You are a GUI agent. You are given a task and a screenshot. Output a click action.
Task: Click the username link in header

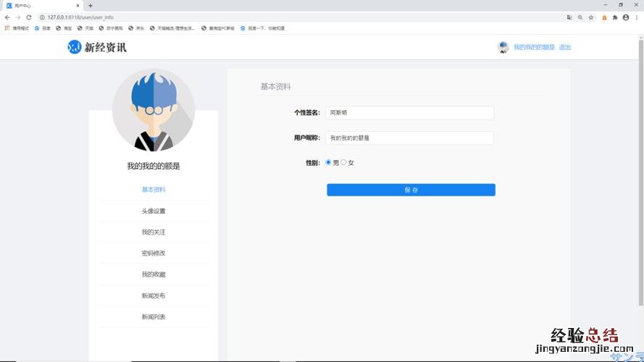tap(534, 47)
